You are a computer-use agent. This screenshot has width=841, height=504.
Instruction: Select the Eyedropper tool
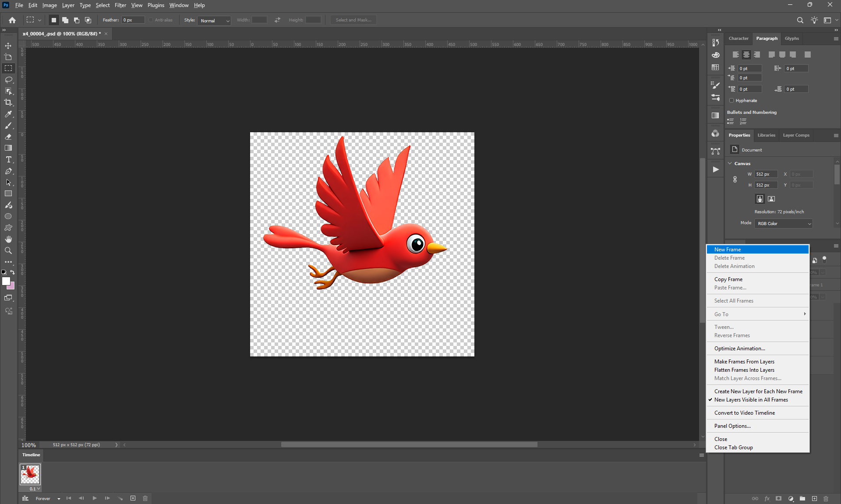click(x=8, y=114)
